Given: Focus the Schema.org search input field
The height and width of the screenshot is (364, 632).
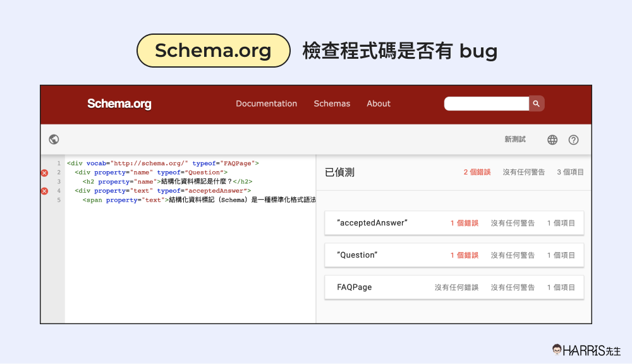Looking at the screenshot, I should coord(487,104).
